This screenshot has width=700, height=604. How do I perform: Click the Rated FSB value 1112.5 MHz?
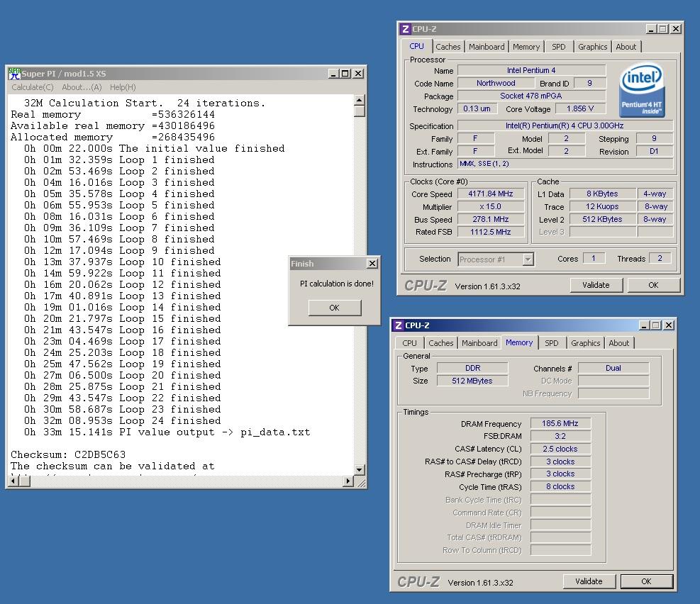coord(491,232)
